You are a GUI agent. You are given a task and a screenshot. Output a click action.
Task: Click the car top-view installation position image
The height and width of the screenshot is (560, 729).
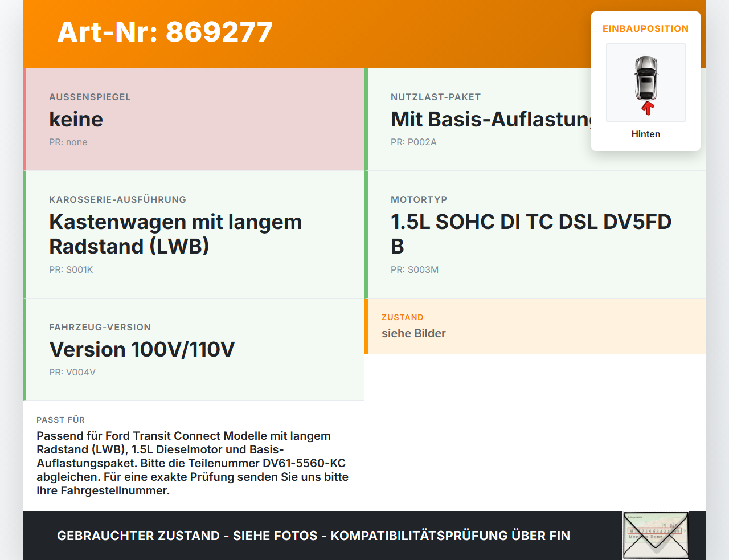click(x=646, y=83)
